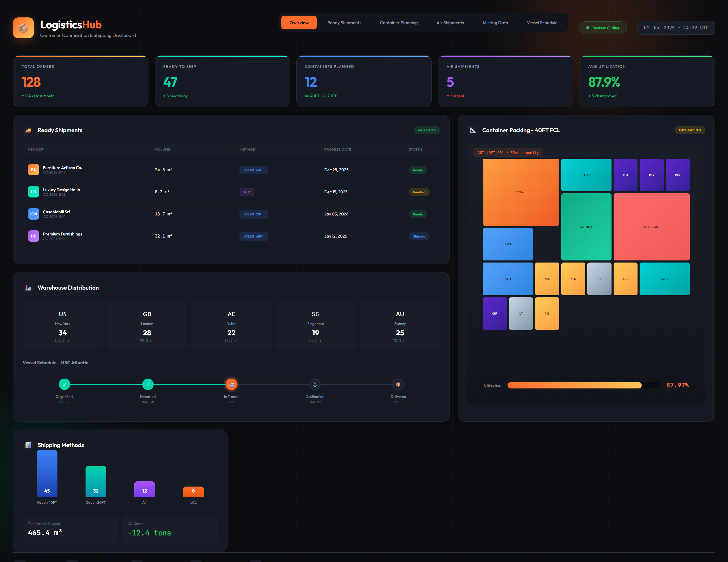Open the US New York warehouse card
The width and height of the screenshot is (728, 562).
(x=63, y=325)
